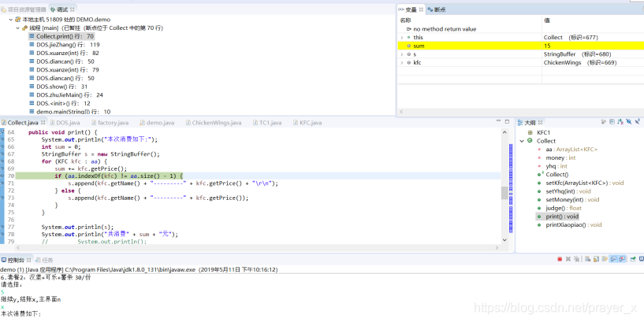Expand the 's' StringBuffer variable
This screenshot has width=644, height=322.
coord(402,54)
